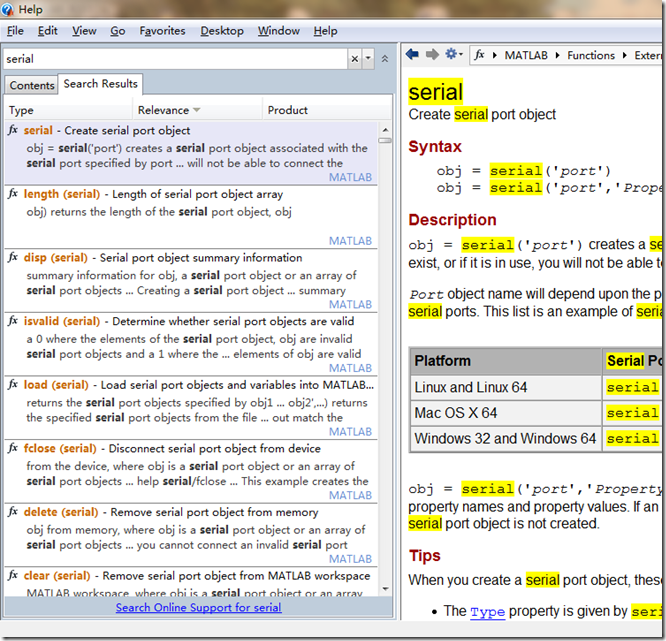Open the Type property link
This screenshot has height=641, width=666.
487,611
